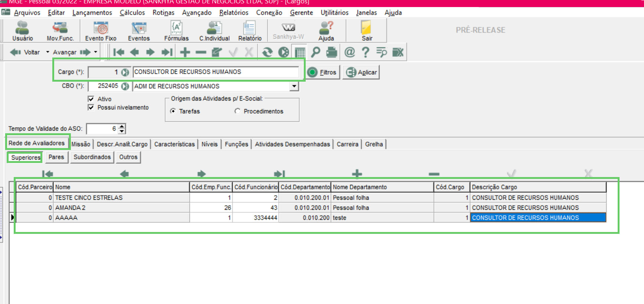Click the edit pencil icon
644x304 pixels.
pos(217,52)
